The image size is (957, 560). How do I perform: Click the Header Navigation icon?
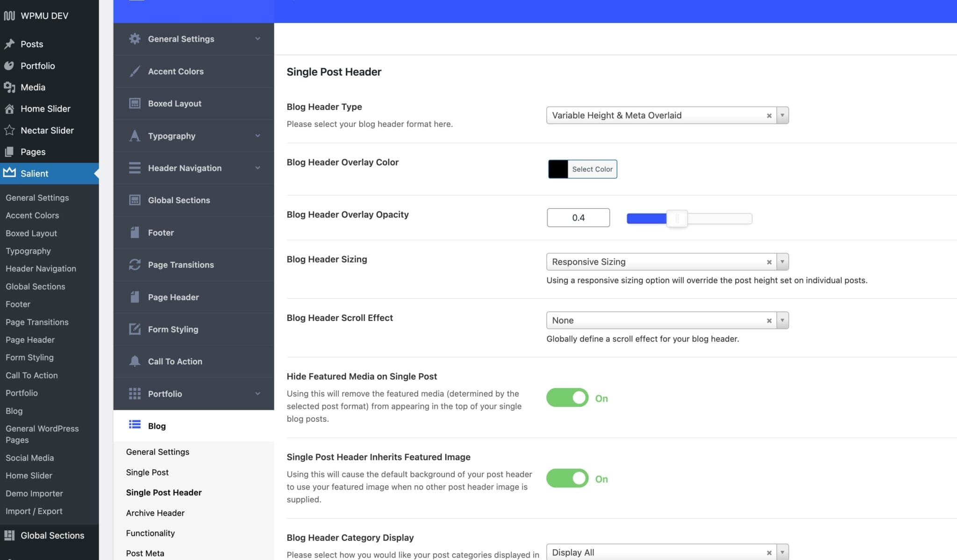pos(135,168)
